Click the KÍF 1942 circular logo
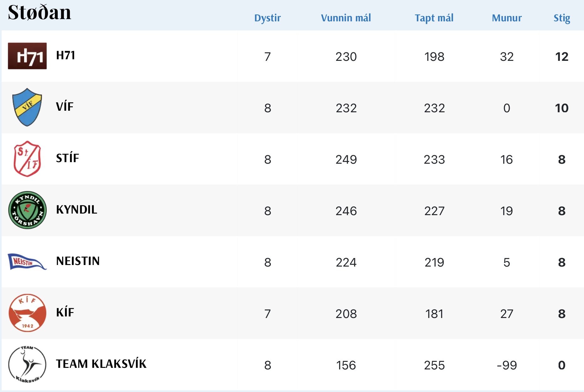This screenshot has width=584, height=392. coord(27,313)
